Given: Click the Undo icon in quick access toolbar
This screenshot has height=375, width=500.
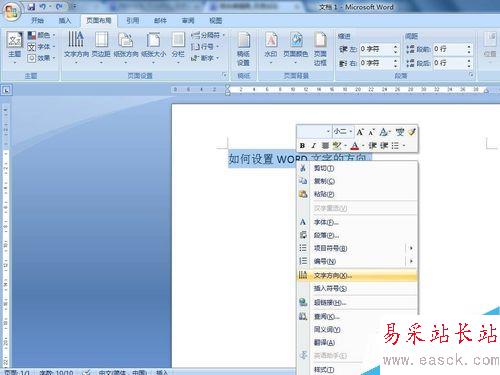Looking at the screenshot, I should point(43,7).
